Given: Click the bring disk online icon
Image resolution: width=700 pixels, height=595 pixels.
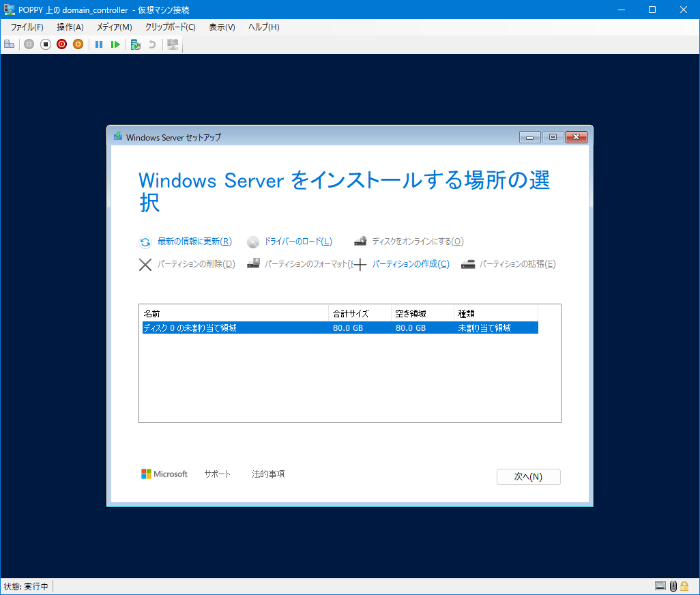Looking at the screenshot, I should point(360,242).
